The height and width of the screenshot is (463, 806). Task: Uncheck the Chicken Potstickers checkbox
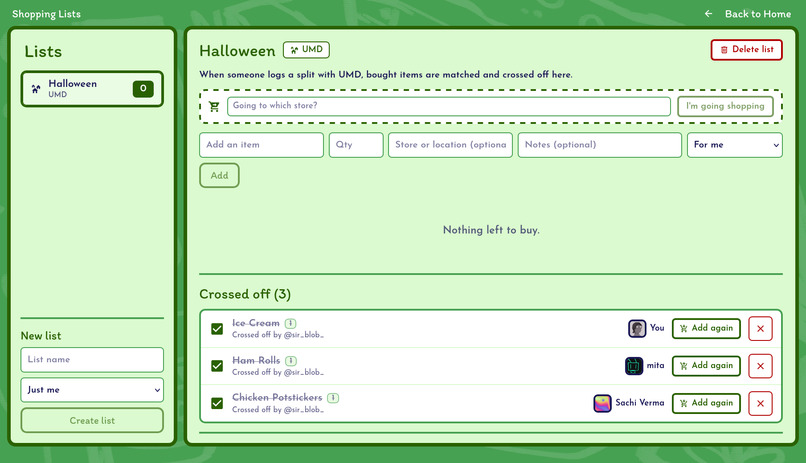point(217,403)
